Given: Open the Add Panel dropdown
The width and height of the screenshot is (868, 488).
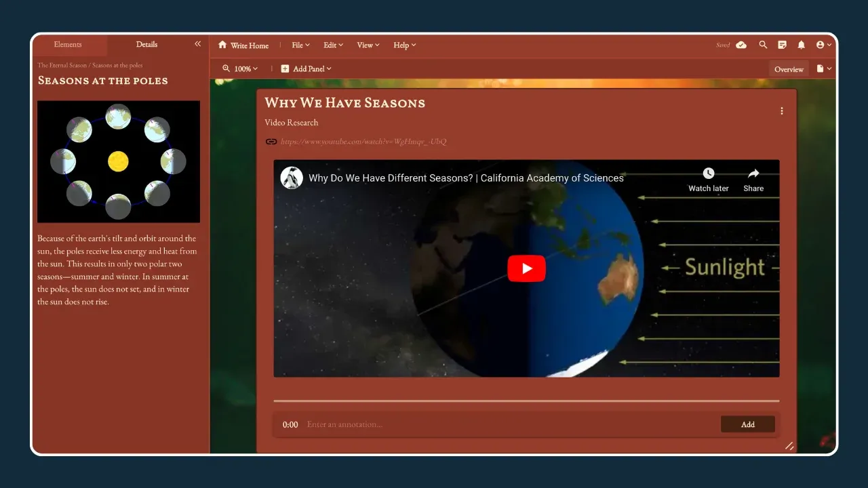Looking at the screenshot, I should pyautogui.click(x=306, y=68).
